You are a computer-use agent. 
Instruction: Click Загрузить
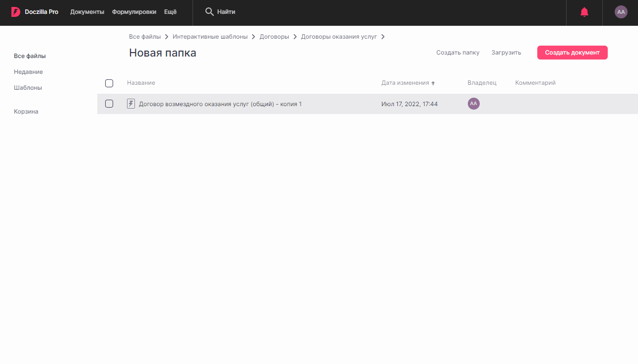pyautogui.click(x=507, y=53)
